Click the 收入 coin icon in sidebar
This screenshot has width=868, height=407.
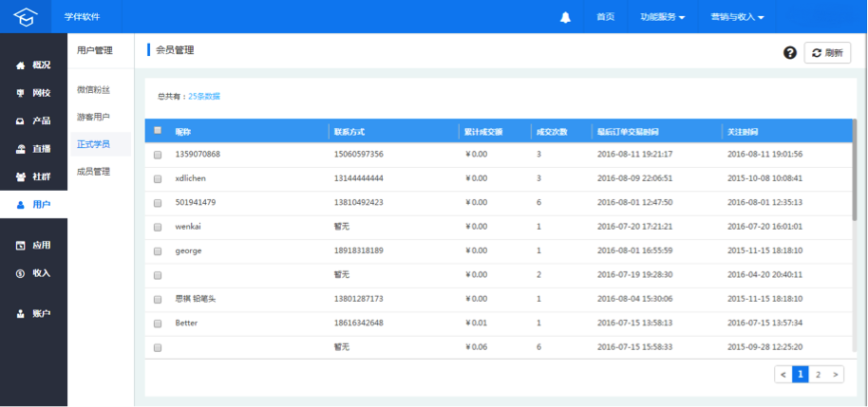click(21, 273)
